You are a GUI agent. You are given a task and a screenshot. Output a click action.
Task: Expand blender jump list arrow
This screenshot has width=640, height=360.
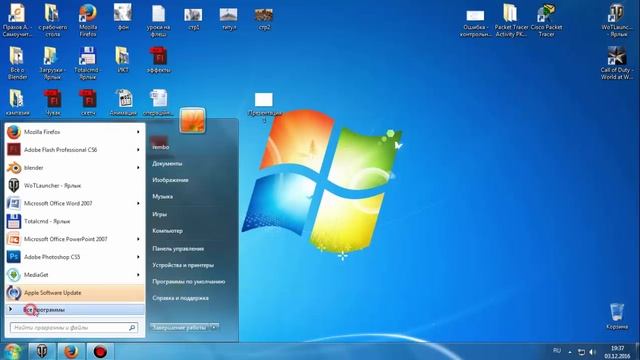[138, 168]
